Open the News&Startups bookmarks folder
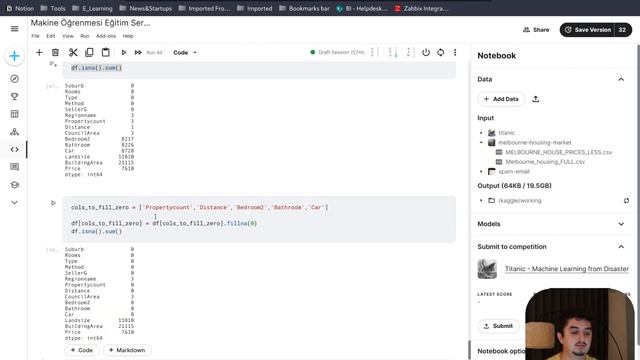Screen dimensions: 640x360 coord(146,8)
